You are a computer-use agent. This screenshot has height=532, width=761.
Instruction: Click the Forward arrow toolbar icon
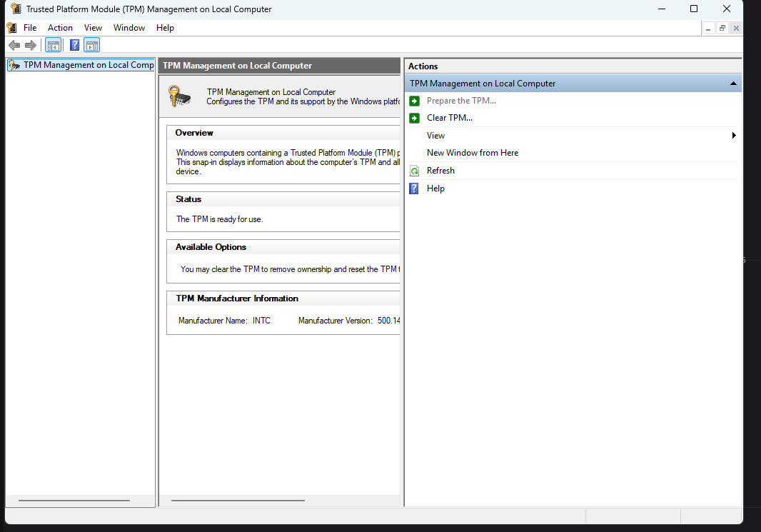31,45
